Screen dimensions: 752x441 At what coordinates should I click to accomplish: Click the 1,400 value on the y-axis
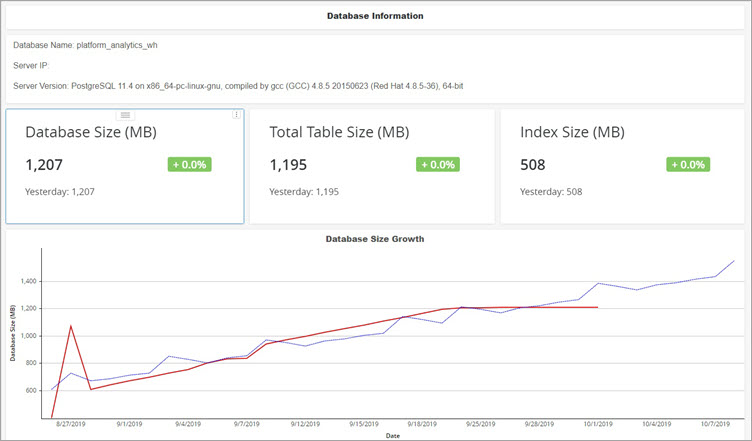(24, 282)
